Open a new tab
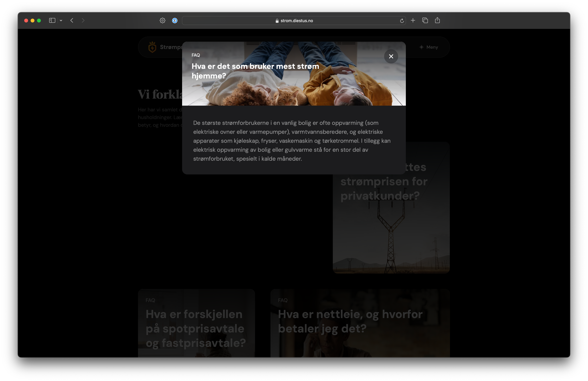 413,21
